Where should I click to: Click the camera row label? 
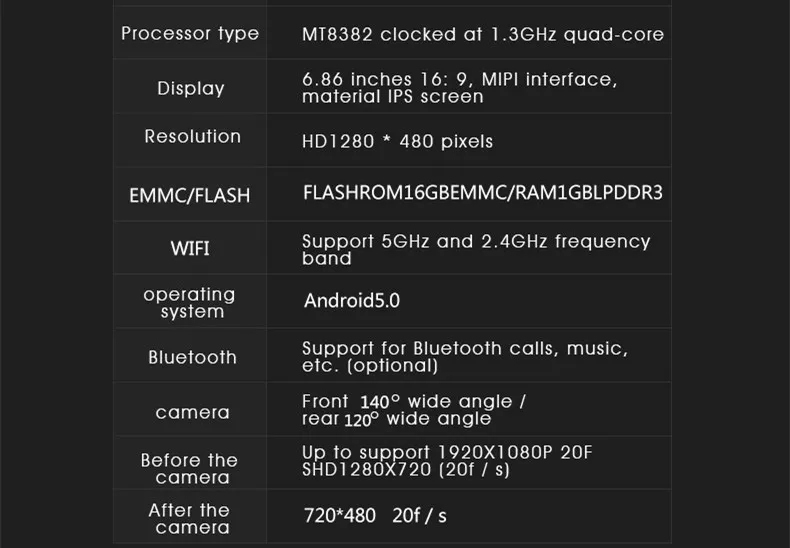tap(192, 413)
